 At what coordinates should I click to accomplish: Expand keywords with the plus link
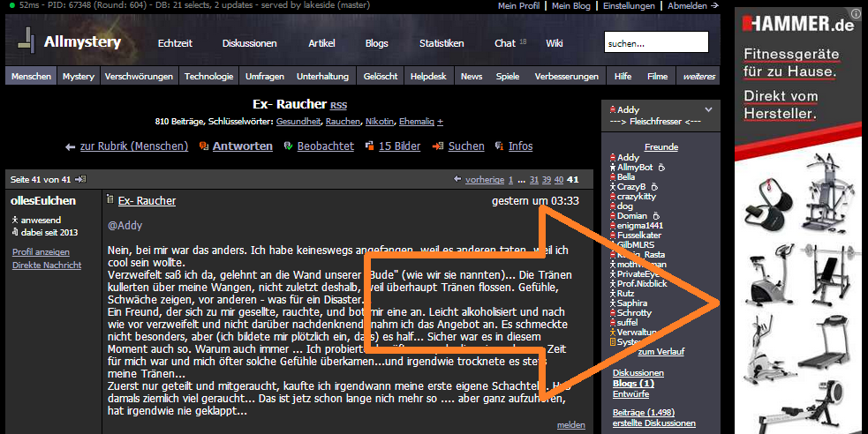click(x=441, y=122)
